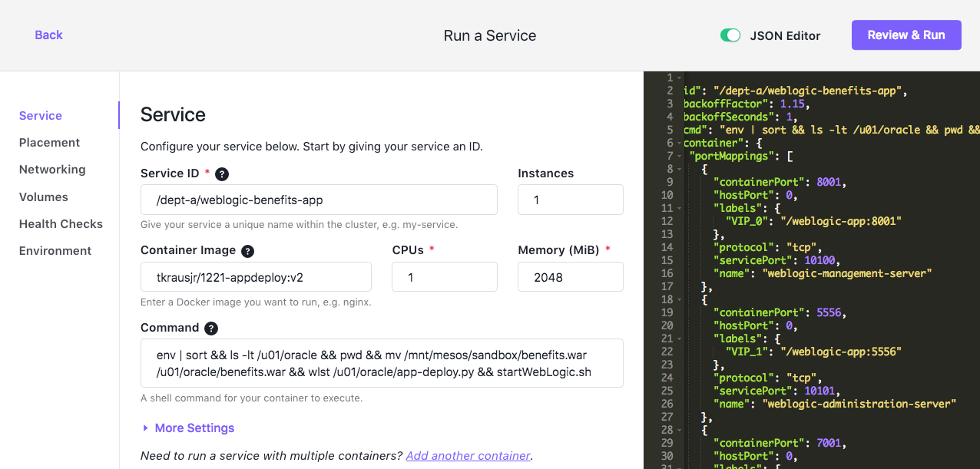This screenshot has width=980, height=469.
Task: Click the Review & Run button
Action: click(x=906, y=35)
